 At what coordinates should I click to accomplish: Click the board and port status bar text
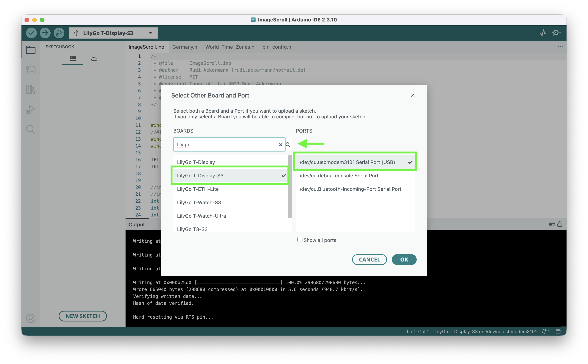[x=485, y=331]
